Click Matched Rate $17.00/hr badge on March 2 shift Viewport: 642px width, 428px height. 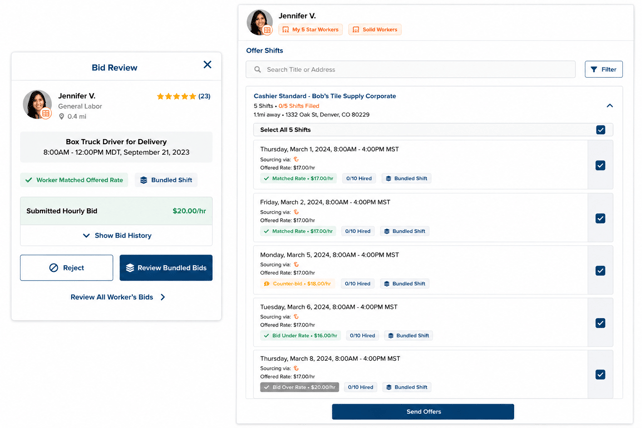[298, 231]
